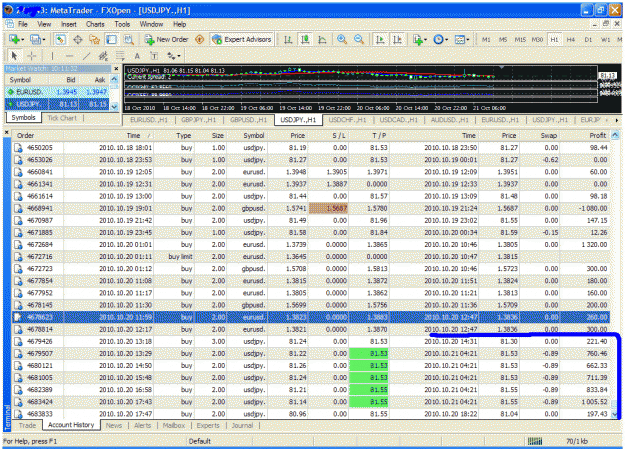This screenshot has width=625, height=449.
Task: Sort history by the Profit column header
Action: click(597, 136)
